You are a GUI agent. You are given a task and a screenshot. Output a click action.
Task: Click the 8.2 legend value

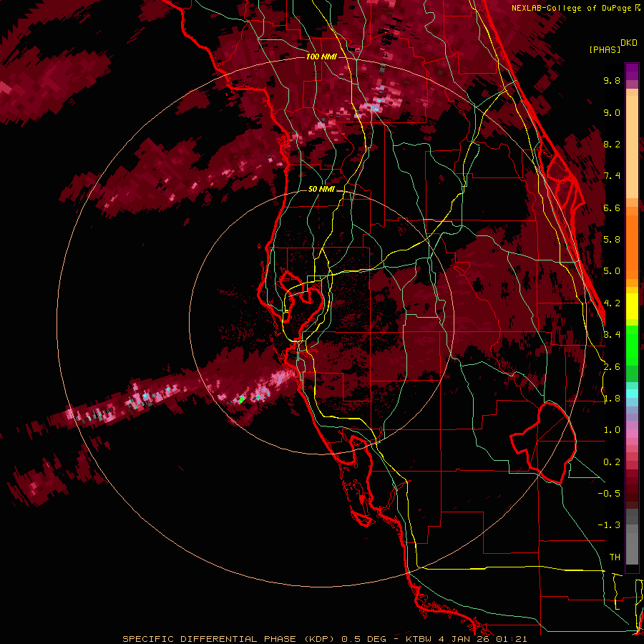pos(612,145)
